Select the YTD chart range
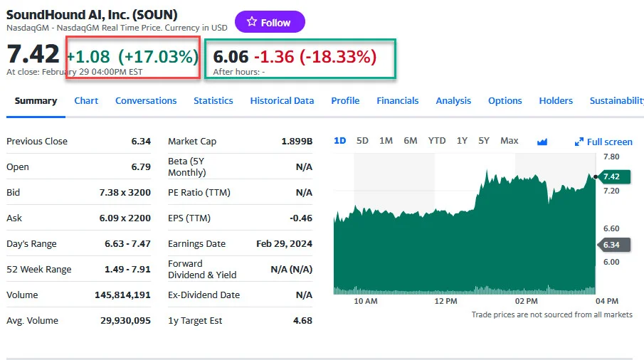 (437, 141)
